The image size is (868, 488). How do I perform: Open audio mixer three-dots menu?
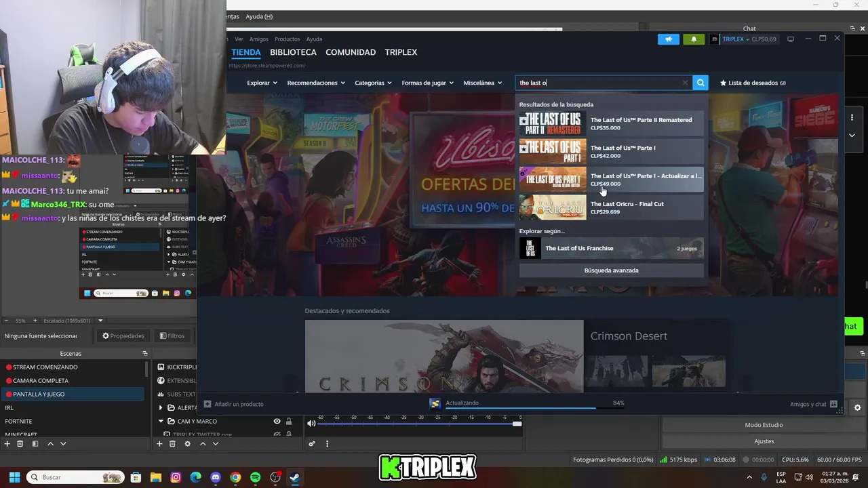click(327, 444)
